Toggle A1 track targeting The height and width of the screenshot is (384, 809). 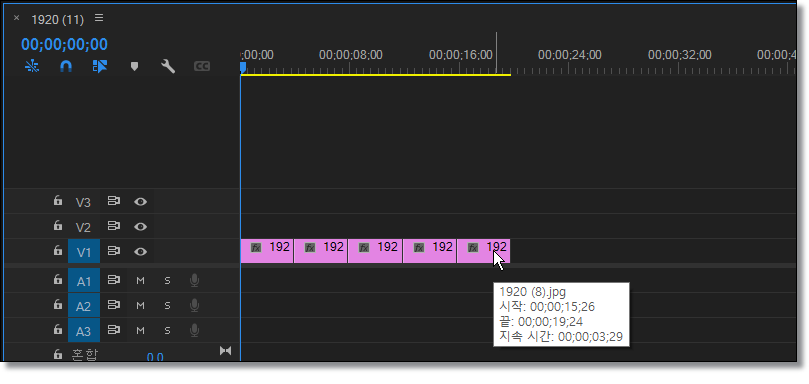point(83,281)
